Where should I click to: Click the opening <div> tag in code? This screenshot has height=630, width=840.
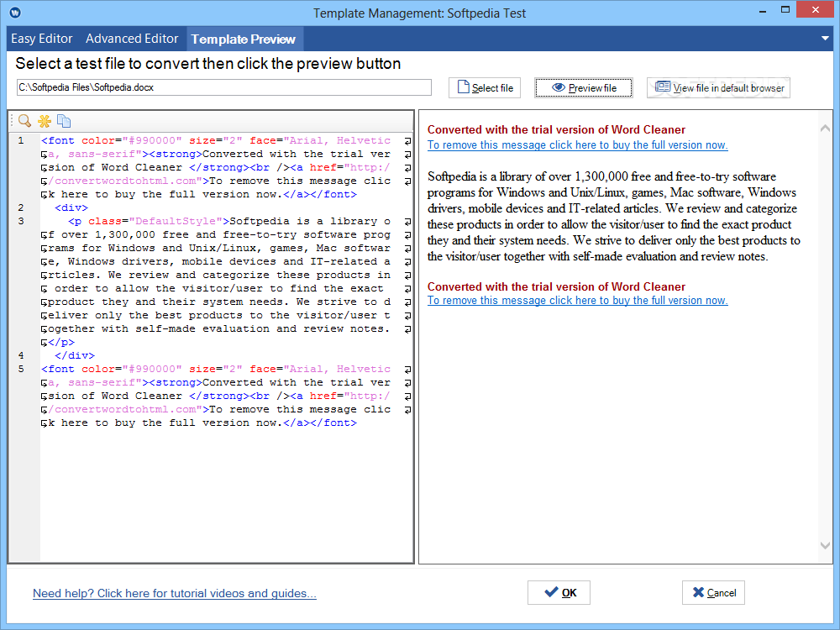[71, 207]
